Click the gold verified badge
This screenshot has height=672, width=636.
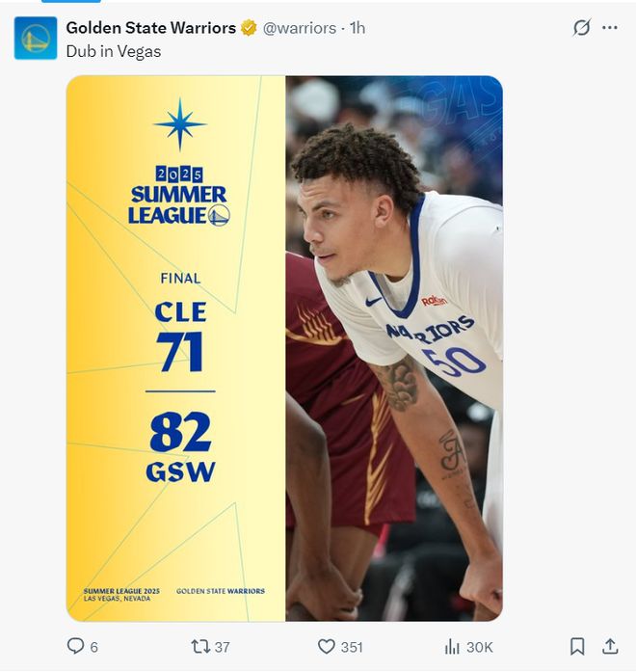249,28
